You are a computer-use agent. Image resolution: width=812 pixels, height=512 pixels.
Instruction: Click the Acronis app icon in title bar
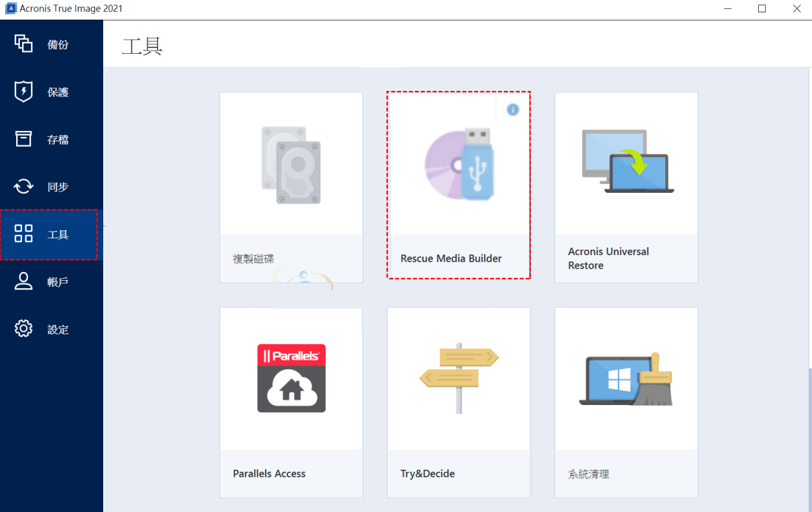pos(10,8)
